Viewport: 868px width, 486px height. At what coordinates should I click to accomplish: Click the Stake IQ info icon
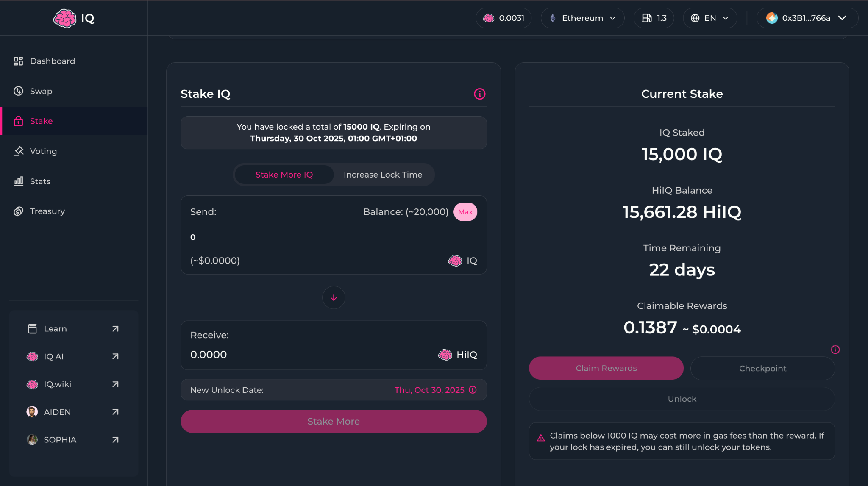click(x=479, y=94)
